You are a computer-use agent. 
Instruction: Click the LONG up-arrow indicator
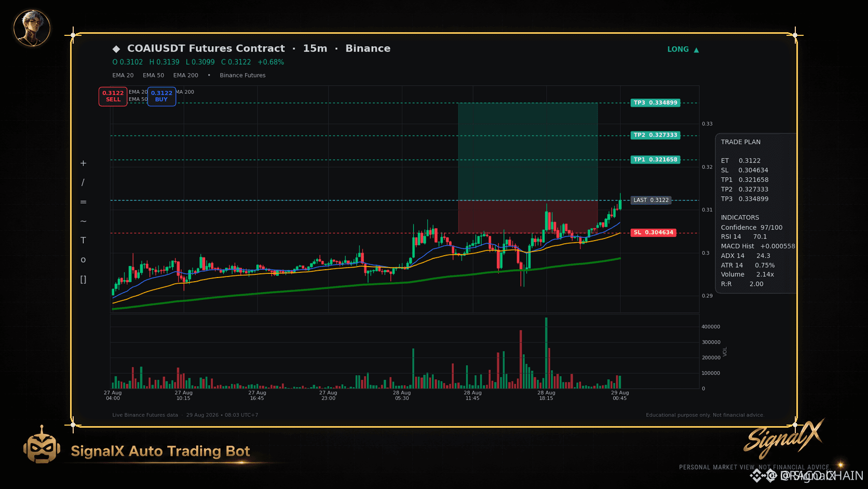tap(683, 49)
